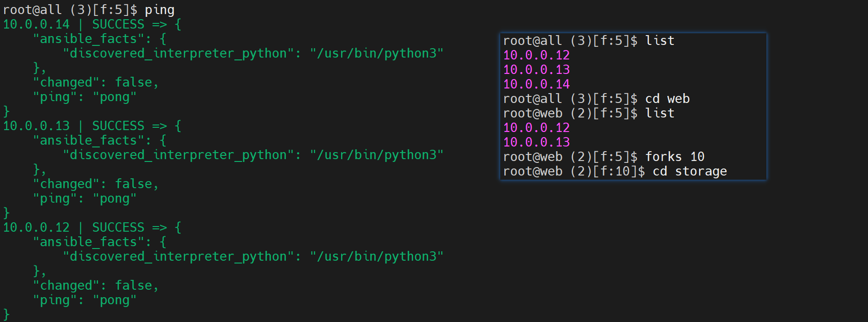Click the python3 interpreter path in the 10.0.0.12 result

tap(377, 256)
